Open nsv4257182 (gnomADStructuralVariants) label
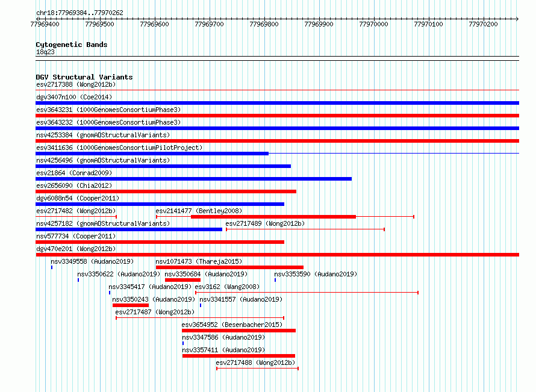The image size is (536, 392). click(103, 223)
